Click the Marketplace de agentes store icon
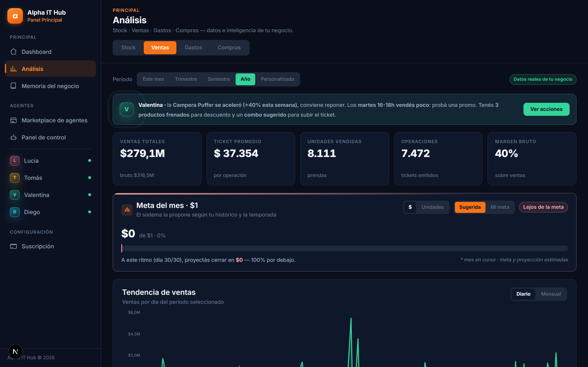Viewport: 588px width, 367px height. [13, 120]
